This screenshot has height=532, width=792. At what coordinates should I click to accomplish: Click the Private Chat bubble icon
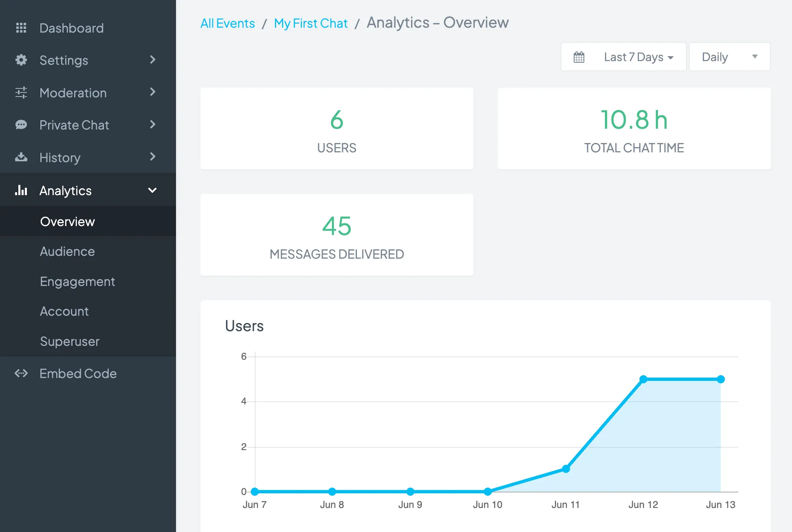click(21, 125)
